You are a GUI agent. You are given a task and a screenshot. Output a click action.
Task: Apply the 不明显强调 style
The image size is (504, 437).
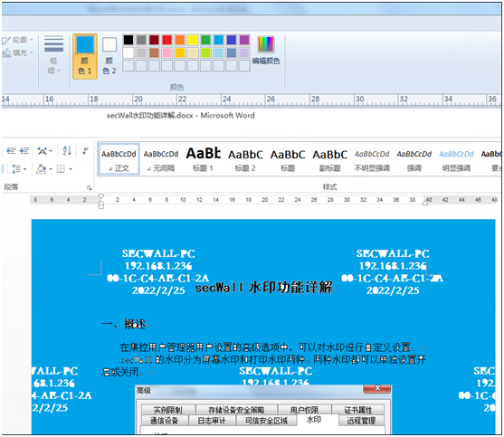[x=372, y=160]
